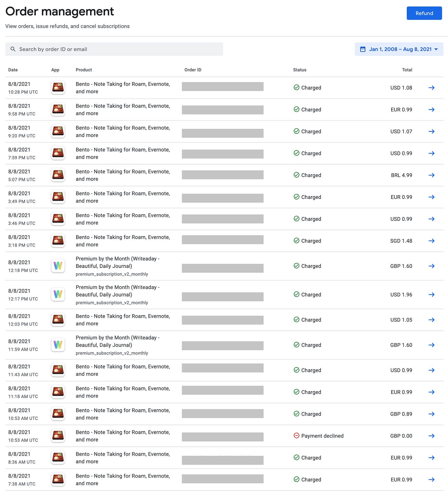This screenshot has width=448, height=495.
Task: Click Writeaday app icon in 12:17 PM row
Action: [58, 294]
